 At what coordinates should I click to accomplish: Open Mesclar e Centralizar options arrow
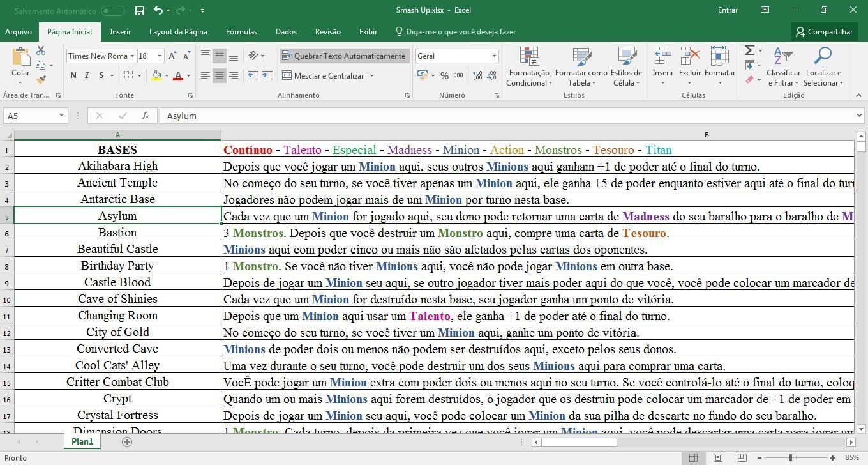point(371,75)
